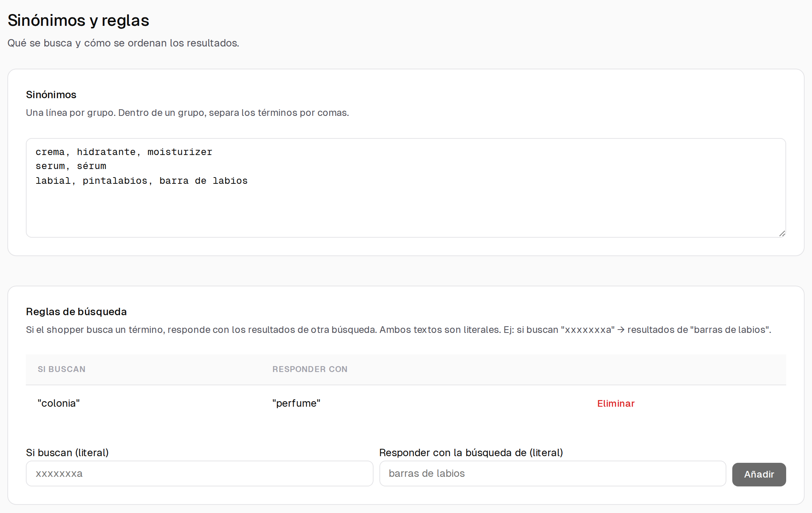This screenshot has height=513, width=812.
Task: Click 'Responder con la búsqueda de (literal)' label
Action: [471, 453]
